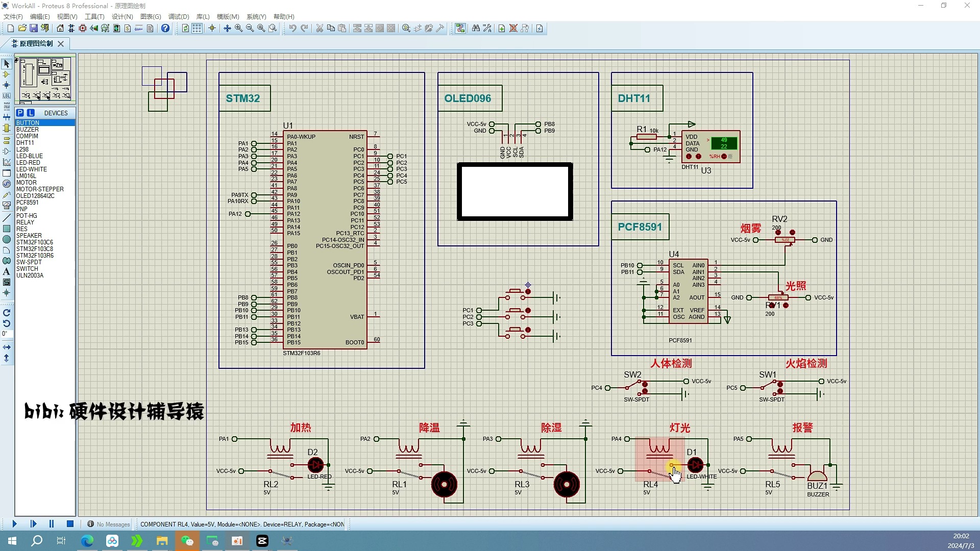Select ULN2003A in the devices list
The width and height of the screenshot is (980, 551).
45,275
